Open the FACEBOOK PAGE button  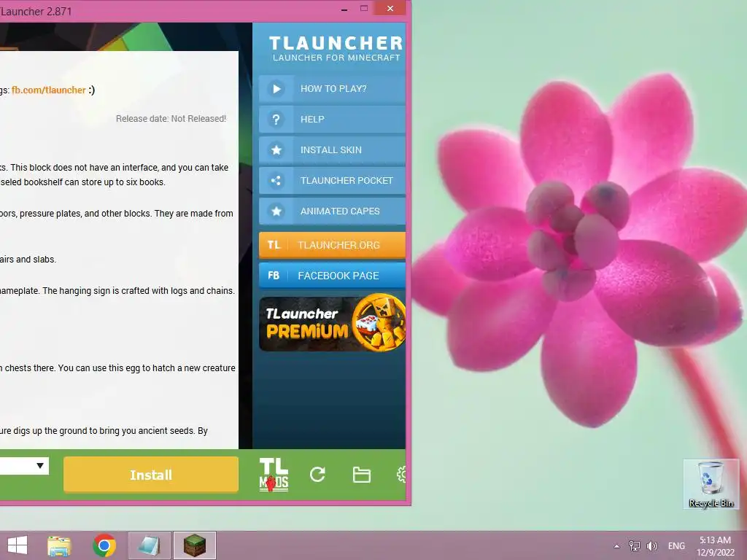click(332, 275)
